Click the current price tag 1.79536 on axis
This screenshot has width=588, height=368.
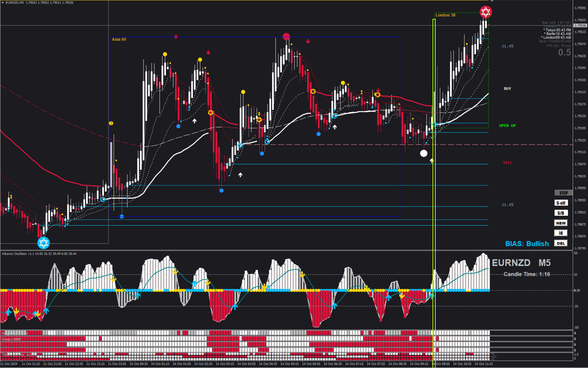(580, 26)
